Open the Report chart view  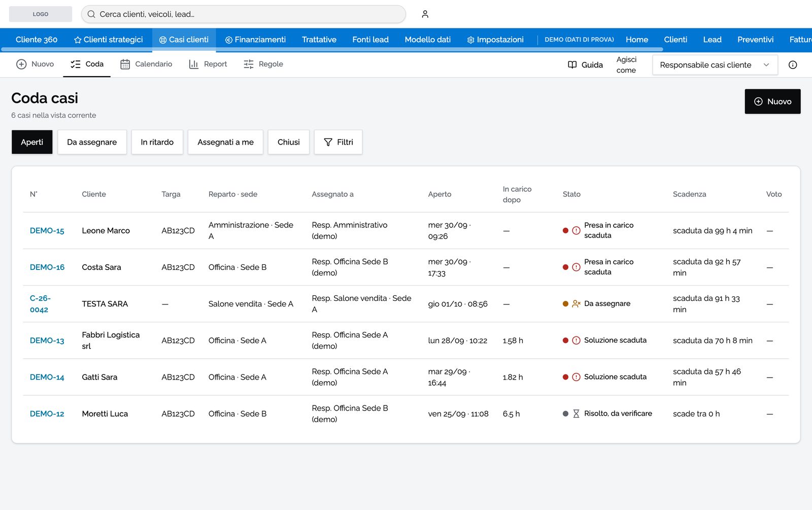(x=208, y=64)
